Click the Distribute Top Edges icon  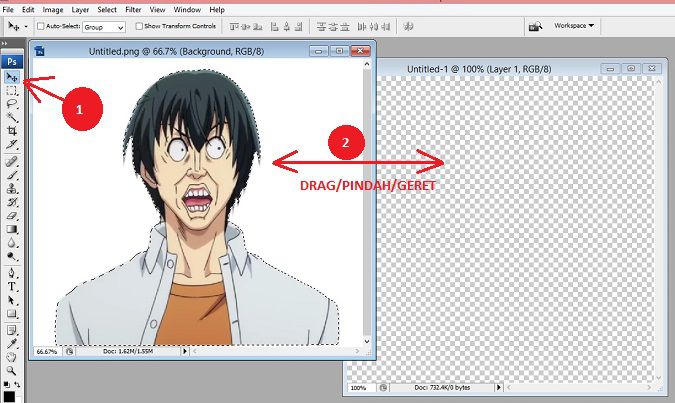(321, 27)
